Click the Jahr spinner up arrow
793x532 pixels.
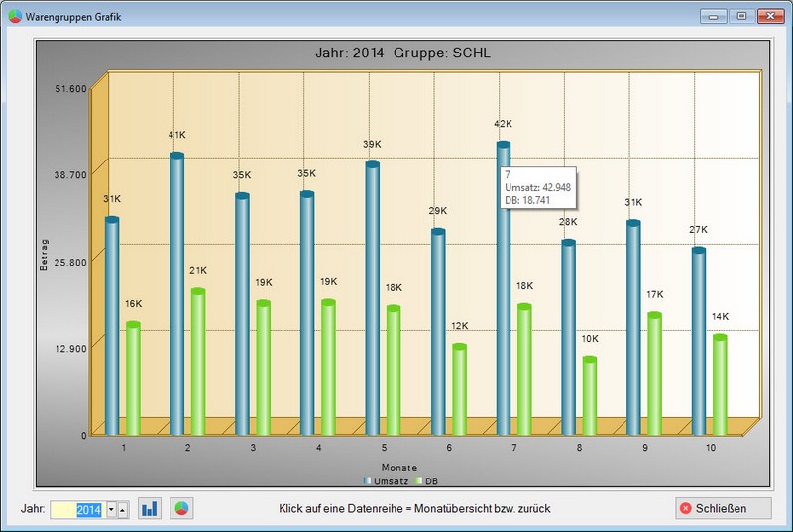[123, 509]
